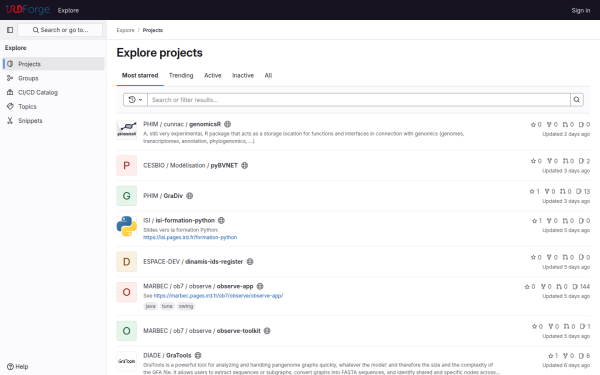The image size is (600, 375).
Task: Switch to the Inactive tab
Action: click(243, 75)
